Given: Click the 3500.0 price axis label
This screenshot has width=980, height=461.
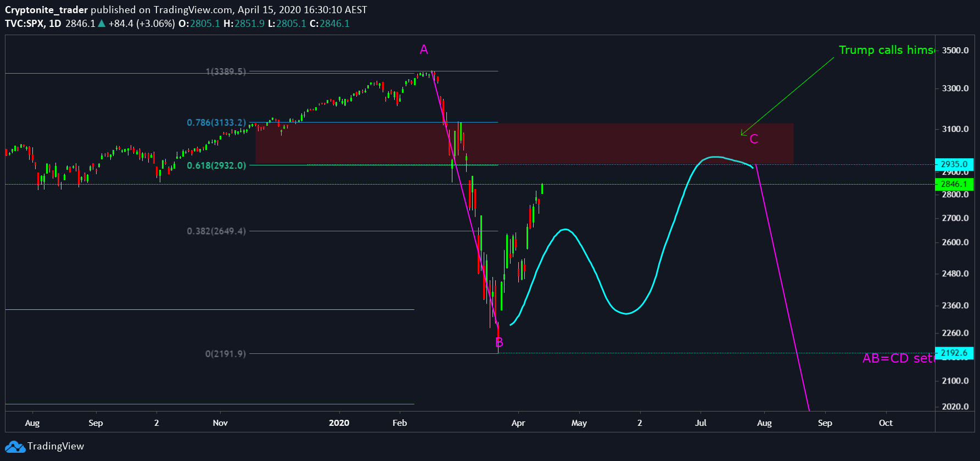Looking at the screenshot, I should [x=955, y=51].
